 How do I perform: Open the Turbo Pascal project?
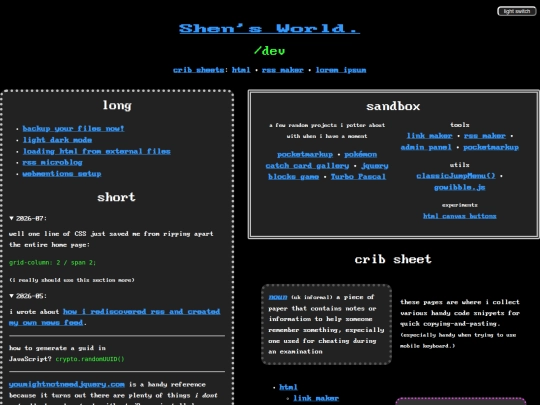click(x=358, y=177)
